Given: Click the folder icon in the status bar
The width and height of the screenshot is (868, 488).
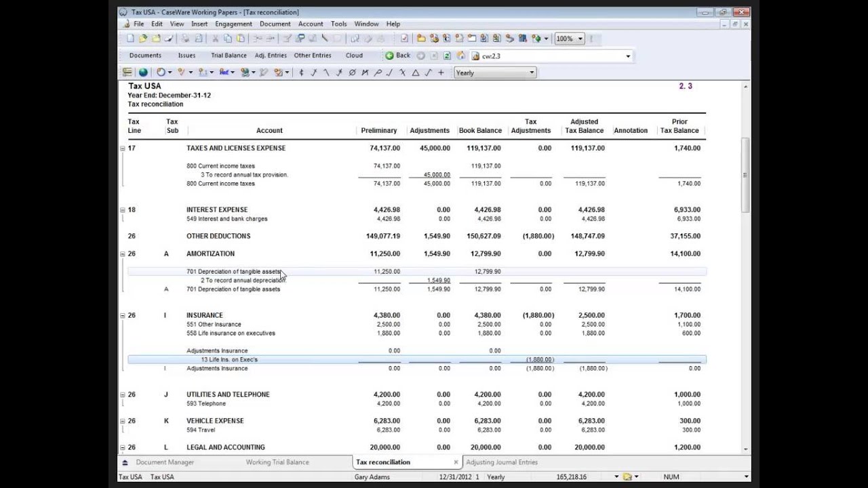Looking at the screenshot, I should point(628,476).
